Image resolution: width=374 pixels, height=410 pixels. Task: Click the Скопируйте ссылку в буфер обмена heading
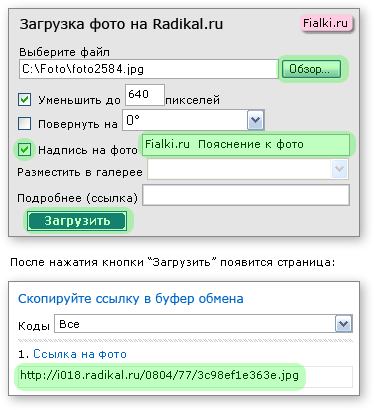pyautogui.click(x=131, y=299)
